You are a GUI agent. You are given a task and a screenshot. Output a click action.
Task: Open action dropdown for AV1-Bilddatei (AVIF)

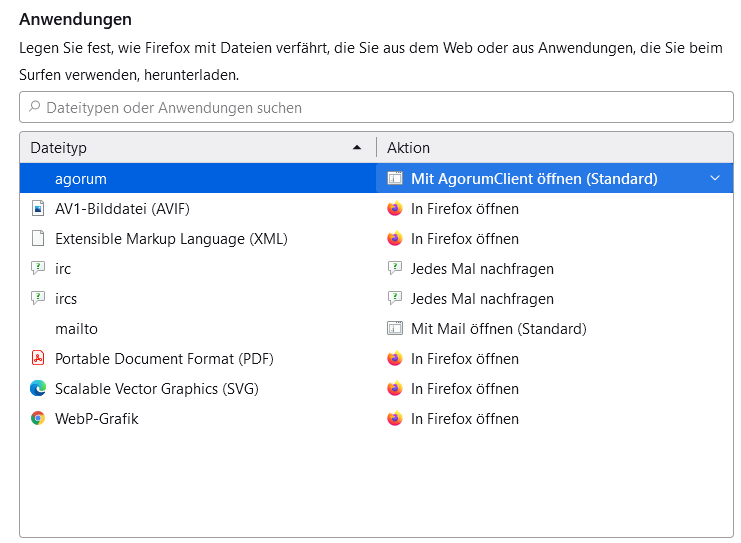pyautogui.click(x=555, y=208)
